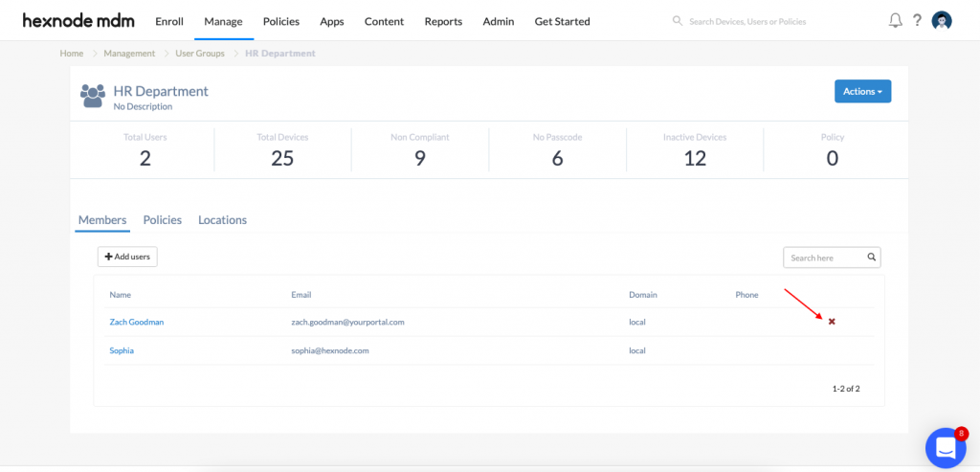Open the Content menu

tap(385, 21)
